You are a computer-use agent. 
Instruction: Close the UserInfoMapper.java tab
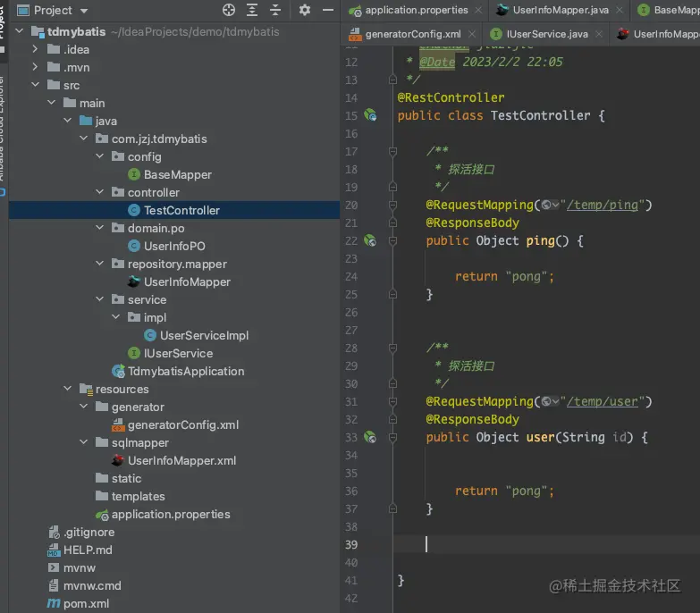click(620, 10)
